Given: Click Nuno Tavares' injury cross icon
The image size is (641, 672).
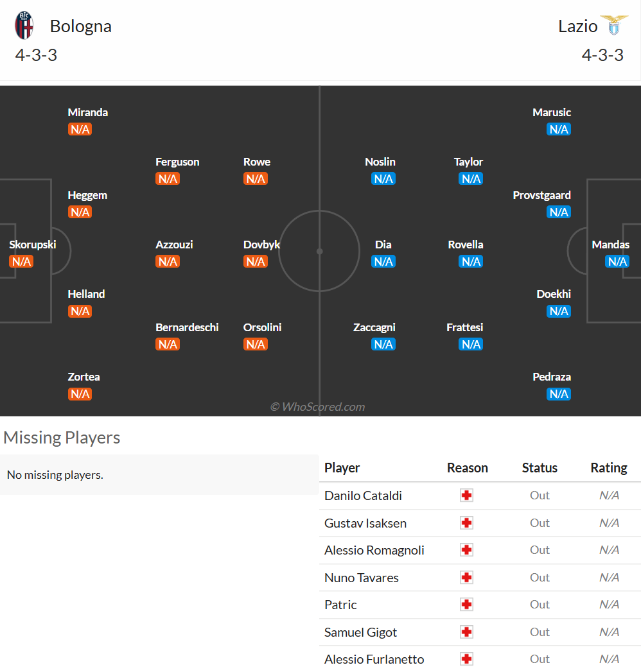Looking at the screenshot, I should [x=466, y=577].
